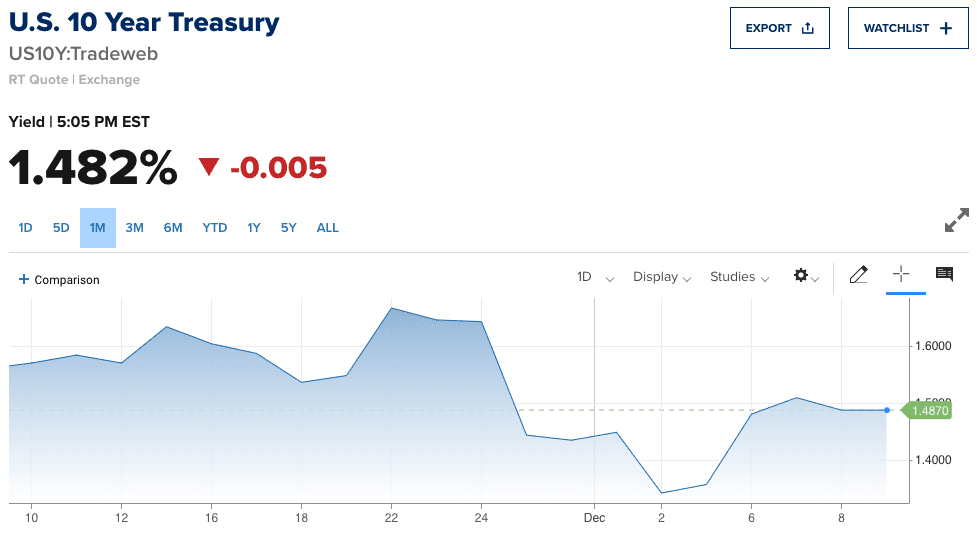
Task: Switch to 3M time range
Action: click(134, 228)
